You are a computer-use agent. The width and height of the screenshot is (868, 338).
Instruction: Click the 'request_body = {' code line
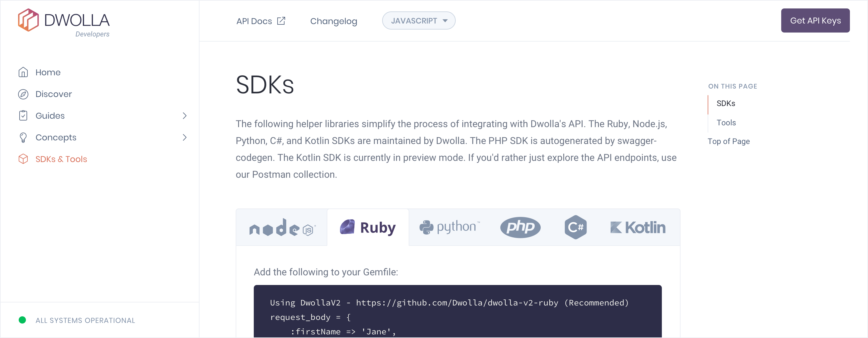[x=310, y=317]
